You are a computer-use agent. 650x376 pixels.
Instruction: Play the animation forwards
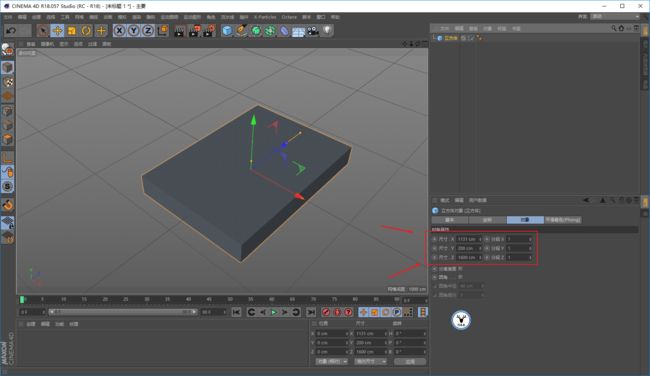(x=274, y=312)
